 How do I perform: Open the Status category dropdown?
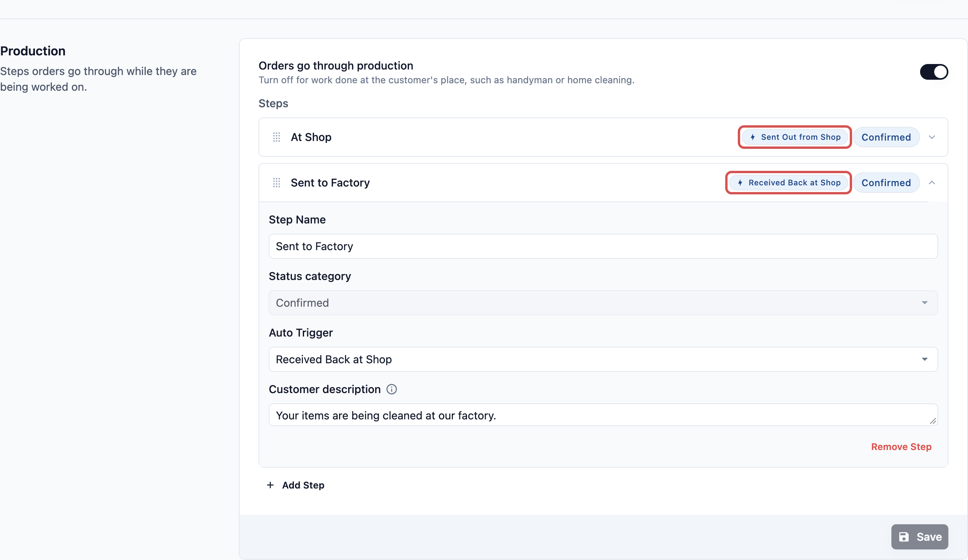tap(603, 303)
